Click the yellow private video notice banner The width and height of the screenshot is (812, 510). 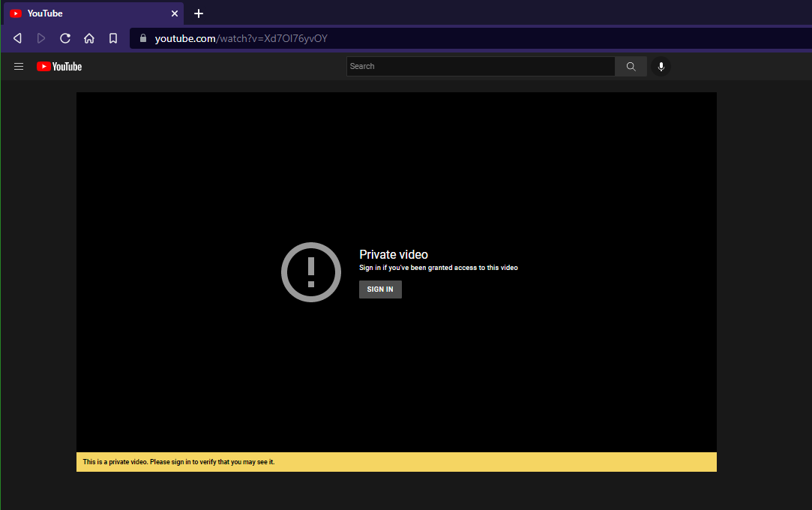(x=396, y=462)
